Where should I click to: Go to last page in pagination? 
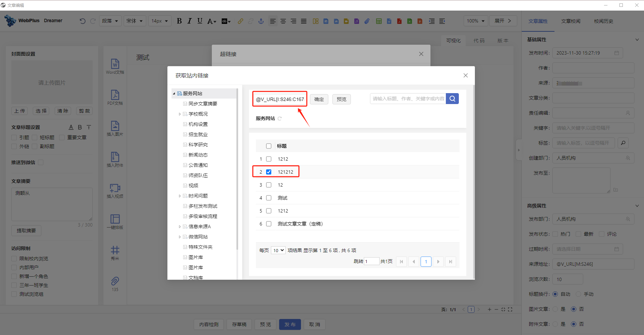(450, 262)
